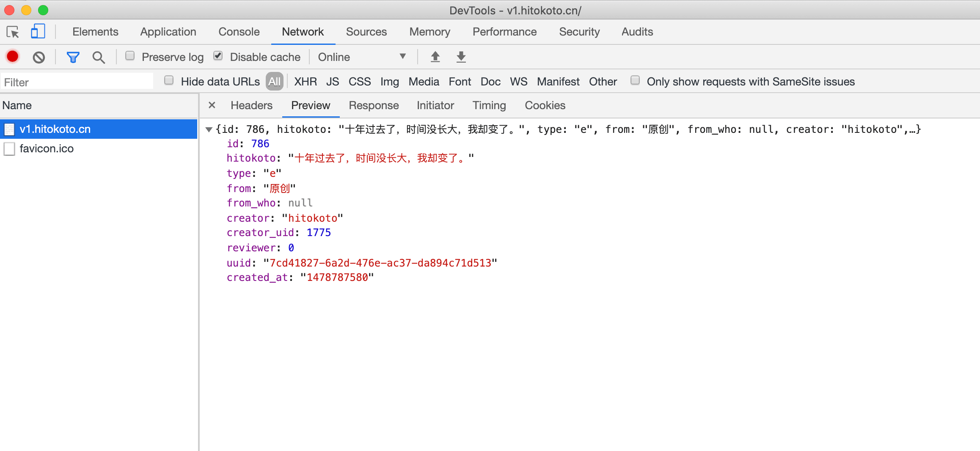The width and height of the screenshot is (980, 451).
Task: Close the request details pane
Action: click(x=212, y=105)
